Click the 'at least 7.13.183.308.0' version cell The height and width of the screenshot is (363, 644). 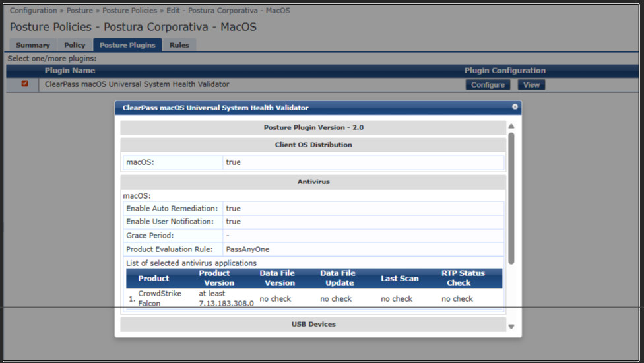click(226, 298)
